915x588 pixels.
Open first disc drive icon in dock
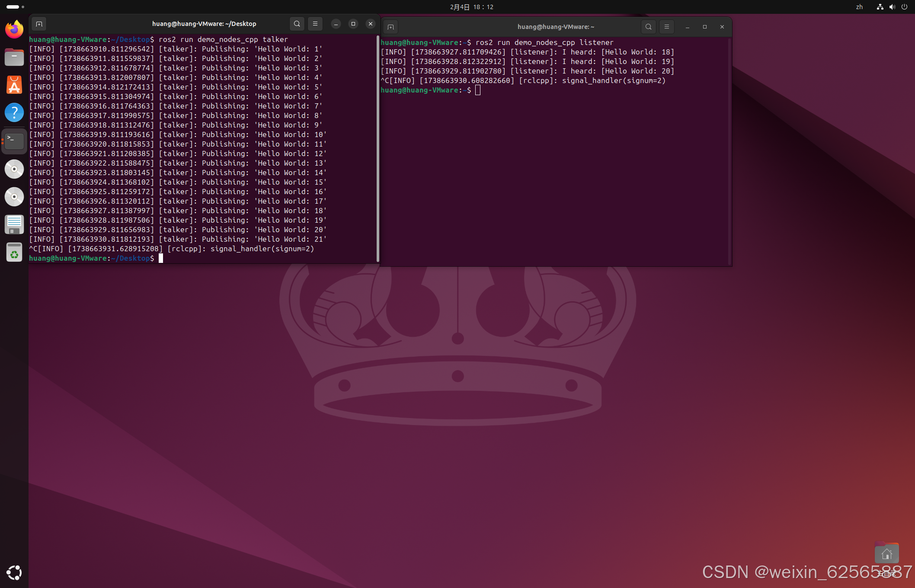coord(14,169)
